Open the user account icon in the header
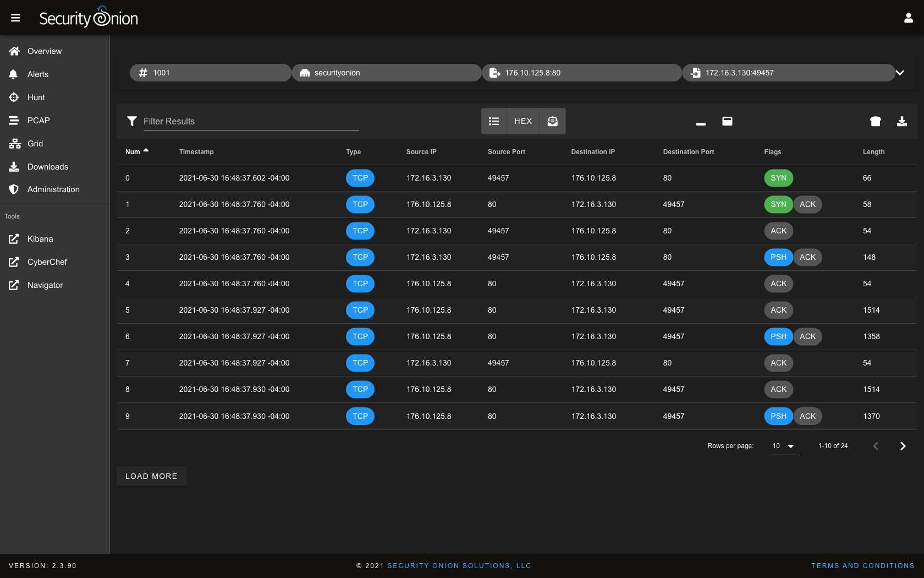Screen dimensions: 924x578 pos(908,17)
